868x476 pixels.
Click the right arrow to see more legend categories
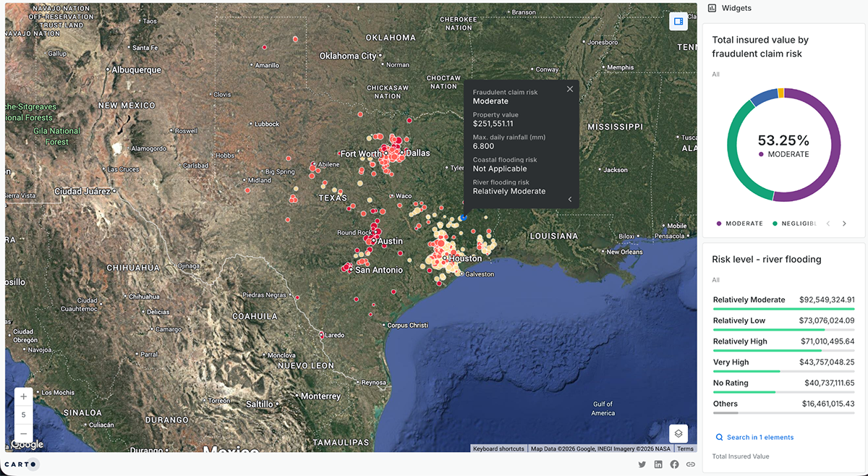[x=844, y=224]
